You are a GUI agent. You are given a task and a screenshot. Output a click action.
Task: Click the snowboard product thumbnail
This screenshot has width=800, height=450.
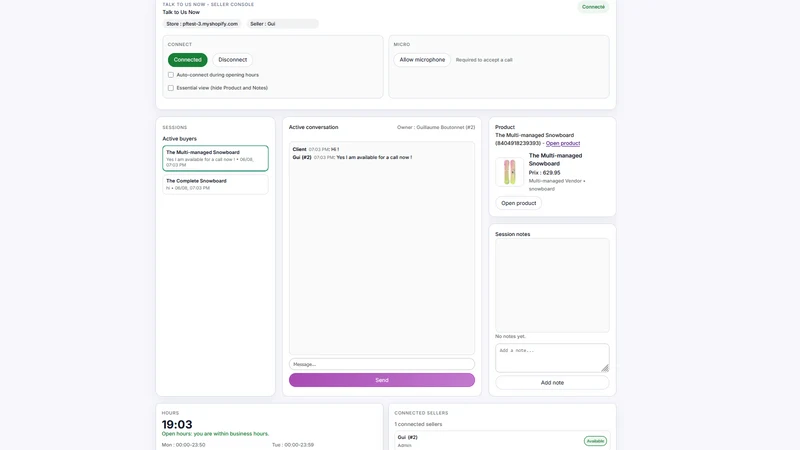click(x=509, y=172)
